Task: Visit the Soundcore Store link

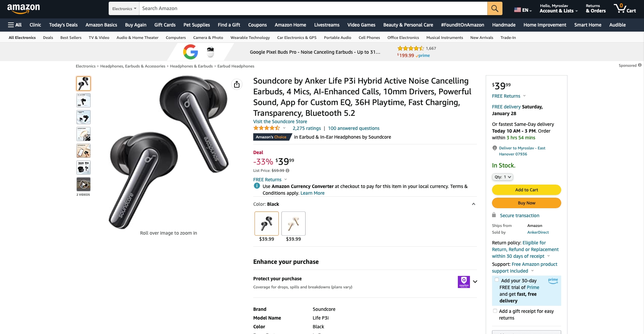Action: pos(280,122)
